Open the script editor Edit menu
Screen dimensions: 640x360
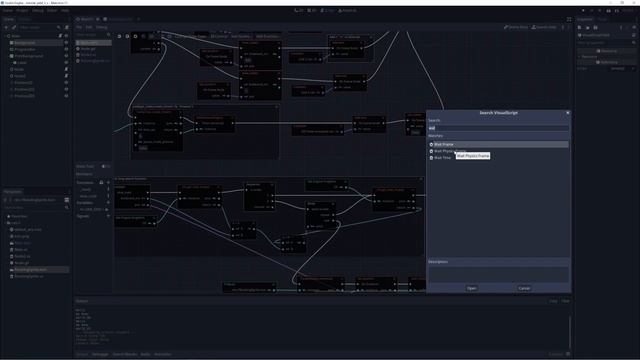[x=89, y=27]
